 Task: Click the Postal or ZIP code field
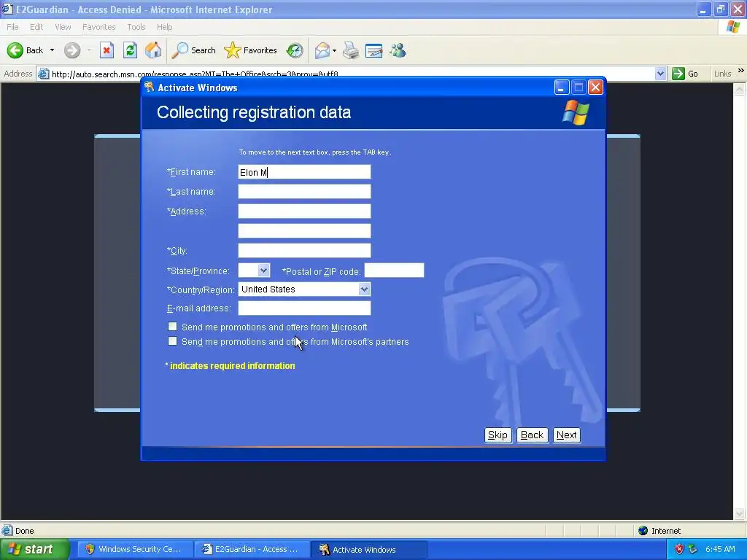[x=394, y=270]
